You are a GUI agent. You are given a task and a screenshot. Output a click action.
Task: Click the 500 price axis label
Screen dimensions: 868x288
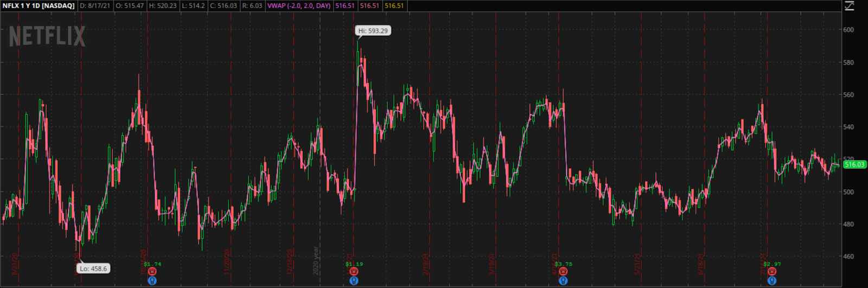tap(848, 191)
